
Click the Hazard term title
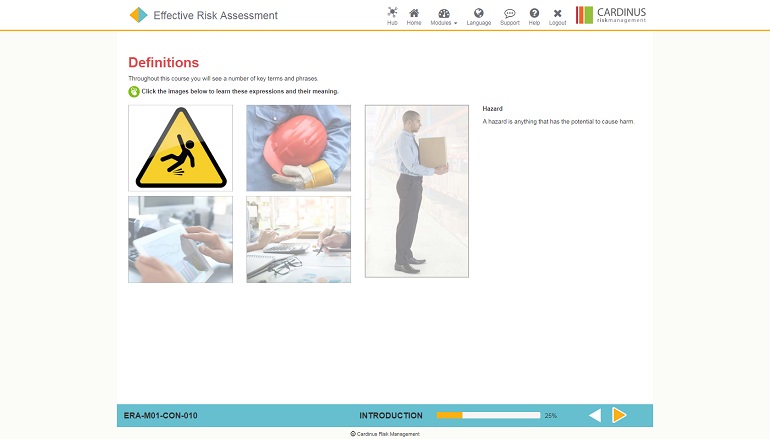[x=493, y=109]
